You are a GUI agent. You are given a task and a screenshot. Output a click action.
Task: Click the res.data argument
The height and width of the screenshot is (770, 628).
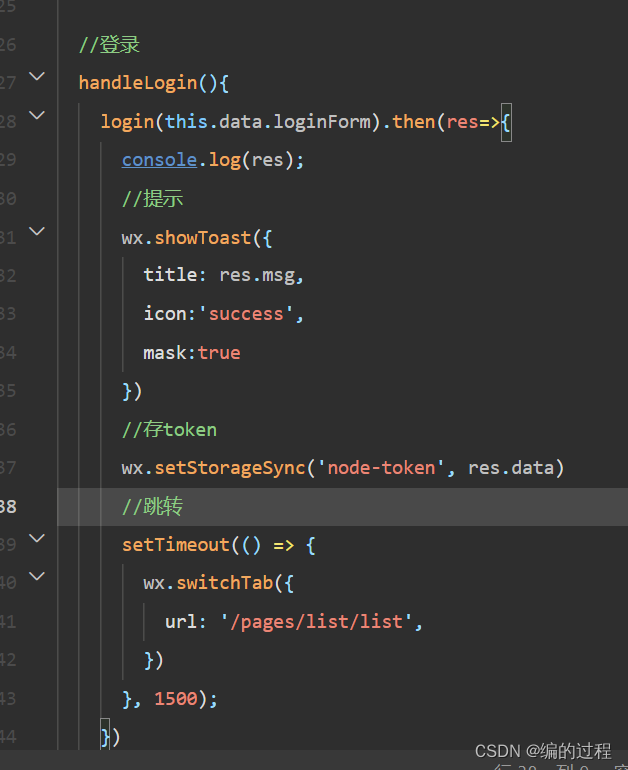click(511, 468)
